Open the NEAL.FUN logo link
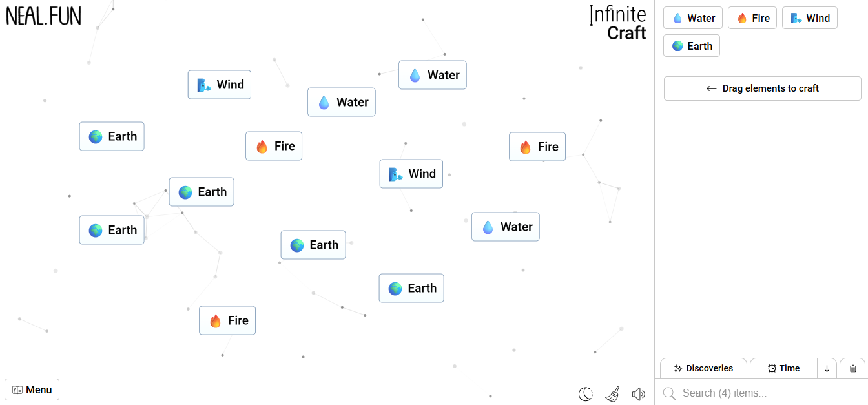The width and height of the screenshot is (868, 405). tap(44, 16)
